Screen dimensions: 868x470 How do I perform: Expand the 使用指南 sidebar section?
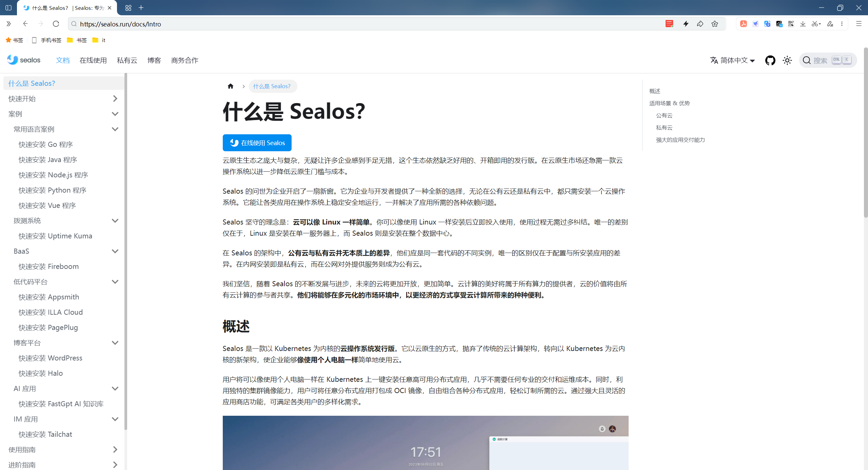click(x=63, y=450)
